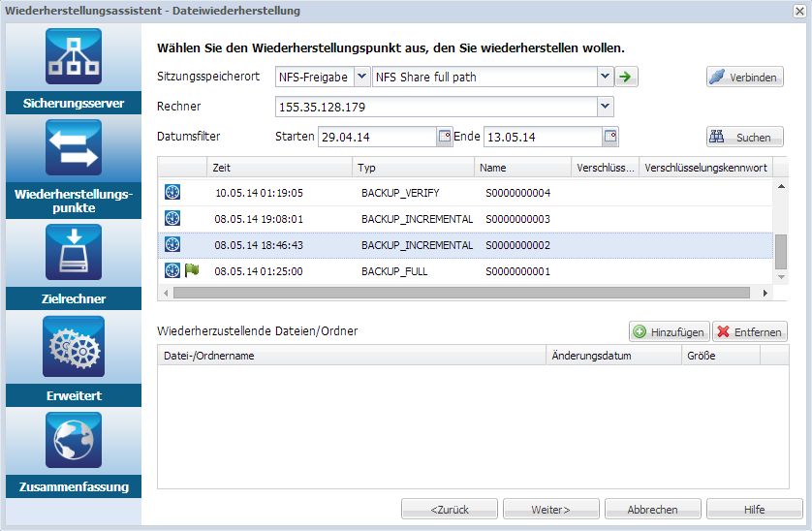Click the Datei-/Ordnername column header

pyautogui.click(x=352, y=356)
